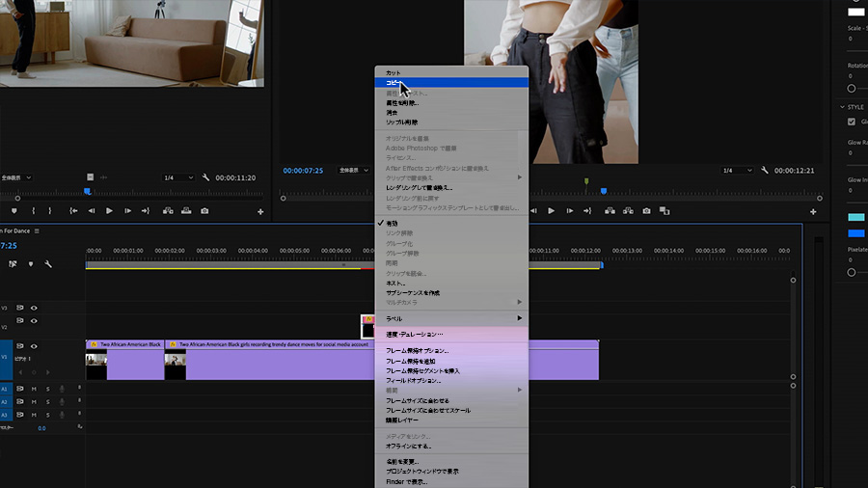Image resolution: width=868 pixels, height=488 pixels.
Task: Click Lift button in program monitor
Action: pos(610,211)
